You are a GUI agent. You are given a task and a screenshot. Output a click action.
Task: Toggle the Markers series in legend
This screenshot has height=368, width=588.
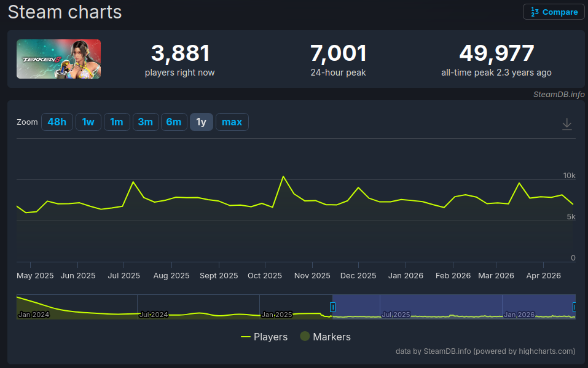[326, 337]
